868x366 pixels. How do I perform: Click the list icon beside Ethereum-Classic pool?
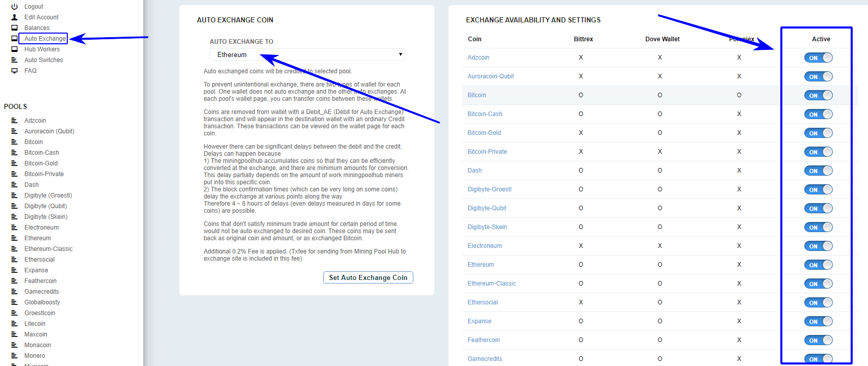point(14,249)
